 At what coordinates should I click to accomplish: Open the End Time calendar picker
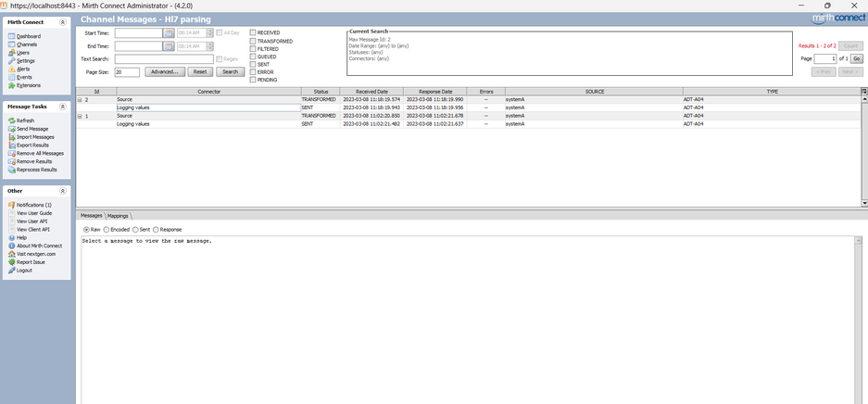tap(169, 46)
